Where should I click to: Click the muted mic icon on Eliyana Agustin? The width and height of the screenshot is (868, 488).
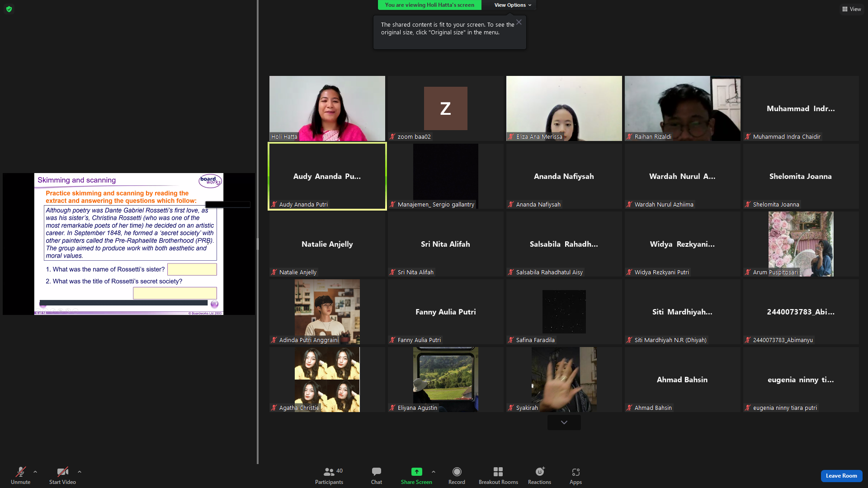392,408
